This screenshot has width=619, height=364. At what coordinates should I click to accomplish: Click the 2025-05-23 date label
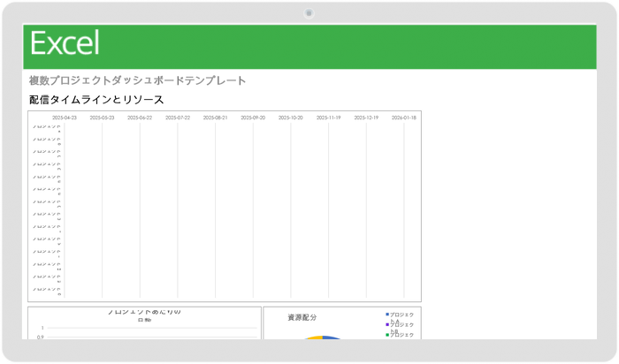(x=102, y=118)
